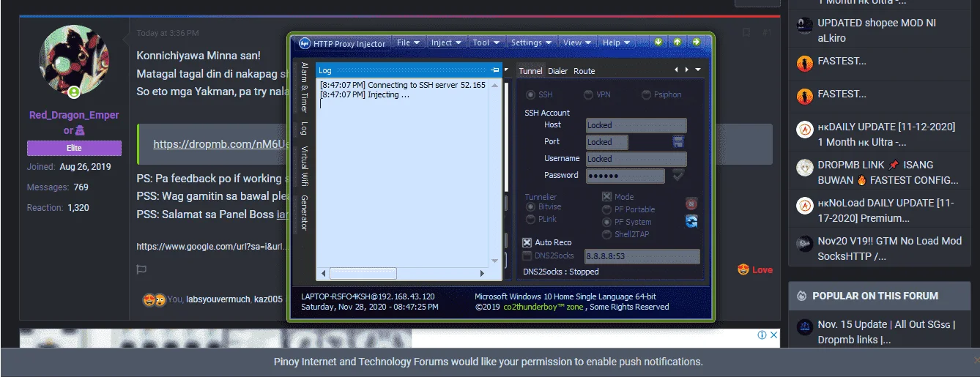Open the Help menu dropdown
Image resolution: width=980 pixels, height=377 pixels.
point(617,42)
